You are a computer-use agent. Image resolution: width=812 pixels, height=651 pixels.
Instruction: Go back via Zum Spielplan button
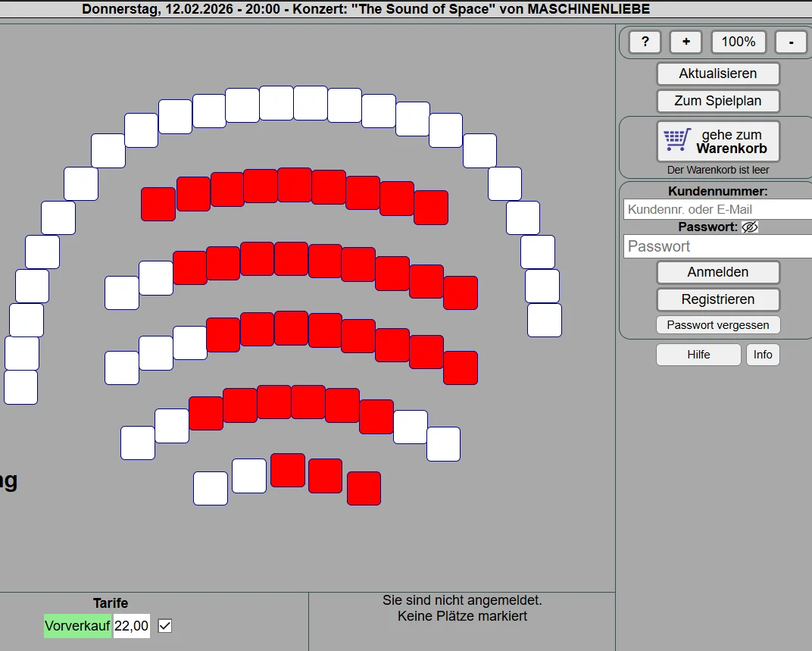(x=717, y=101)
